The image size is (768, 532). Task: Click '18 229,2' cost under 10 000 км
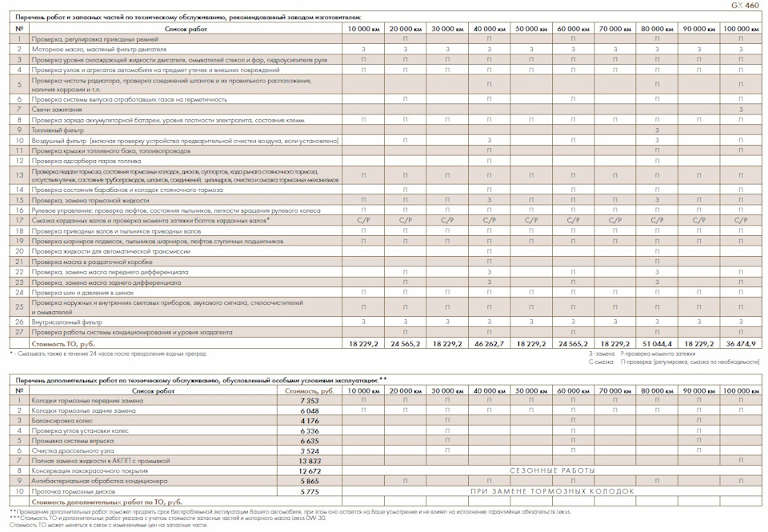point(363,344)
